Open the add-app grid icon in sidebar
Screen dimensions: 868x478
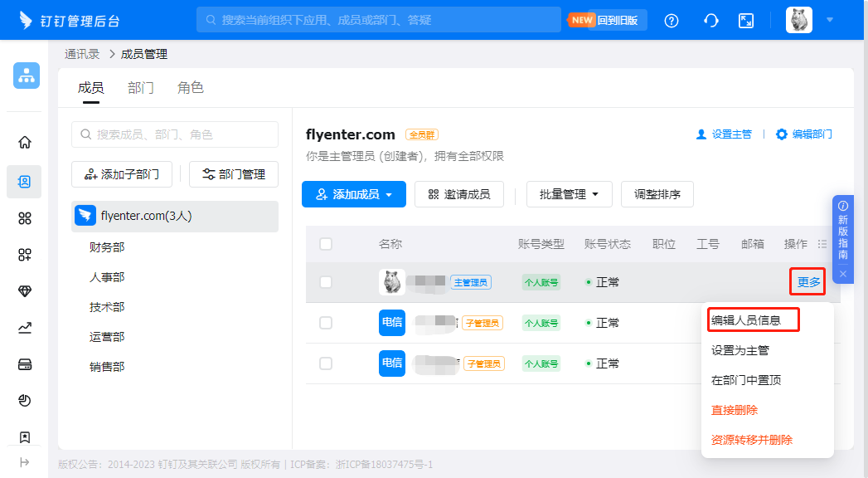pos(25,255)
